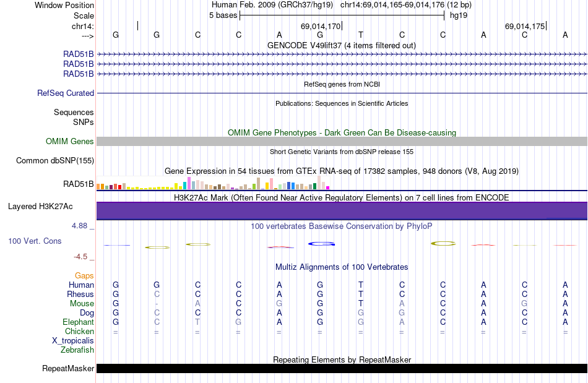Viewport: 588px width, 383px height.
Task: Open OMIM Gene Phenotypes track title
Action: 342,132
